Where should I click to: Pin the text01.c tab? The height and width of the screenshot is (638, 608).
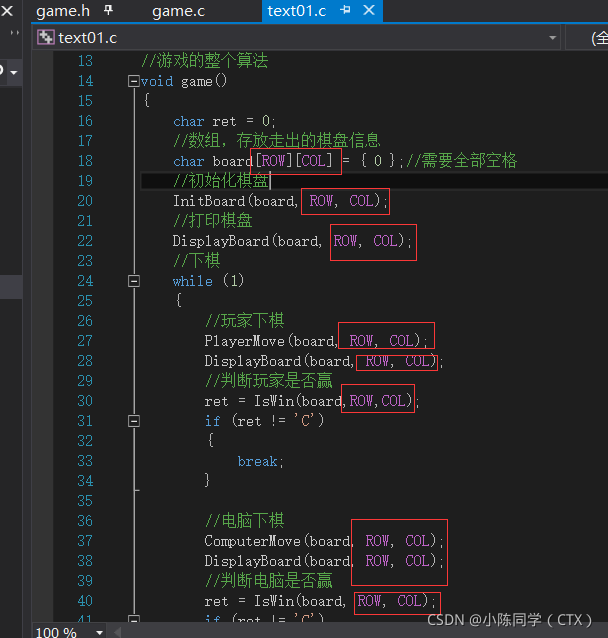pos(345,10)
